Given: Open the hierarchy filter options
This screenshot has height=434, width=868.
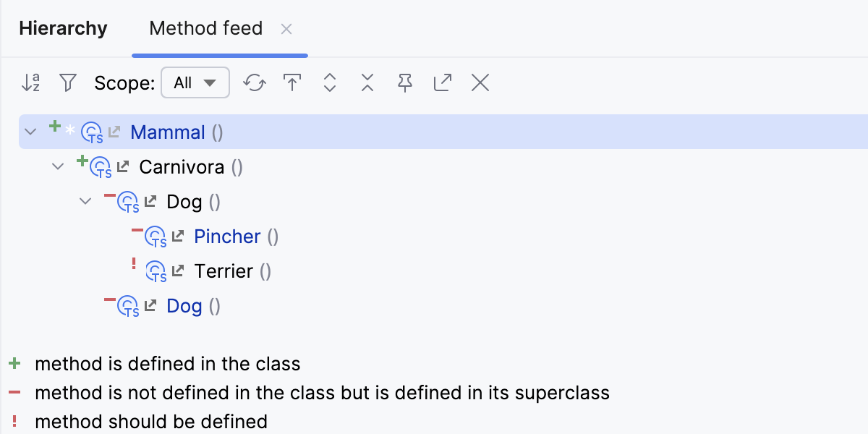Looking at the screenshot, I should click(67, 82).
